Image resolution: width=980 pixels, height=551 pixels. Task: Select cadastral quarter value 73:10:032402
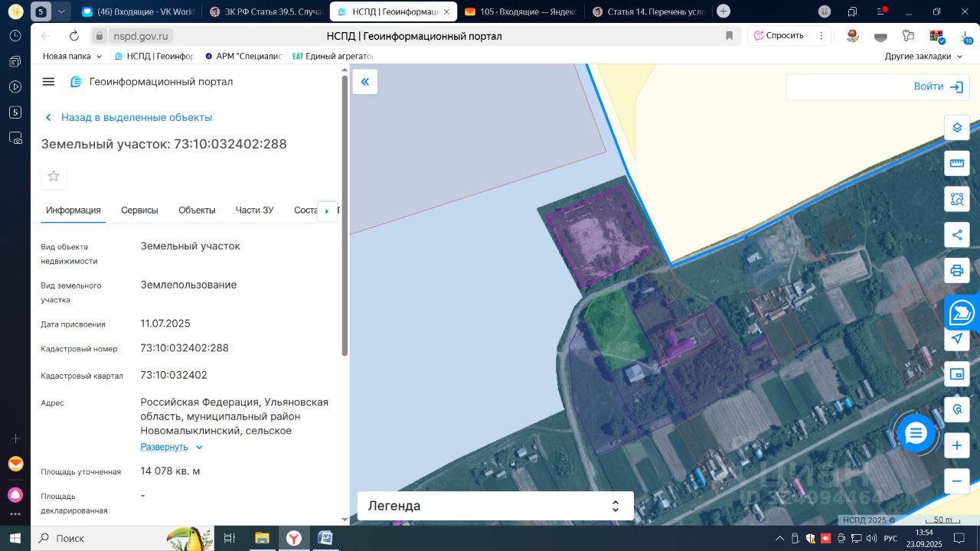[x=174, y=375]
